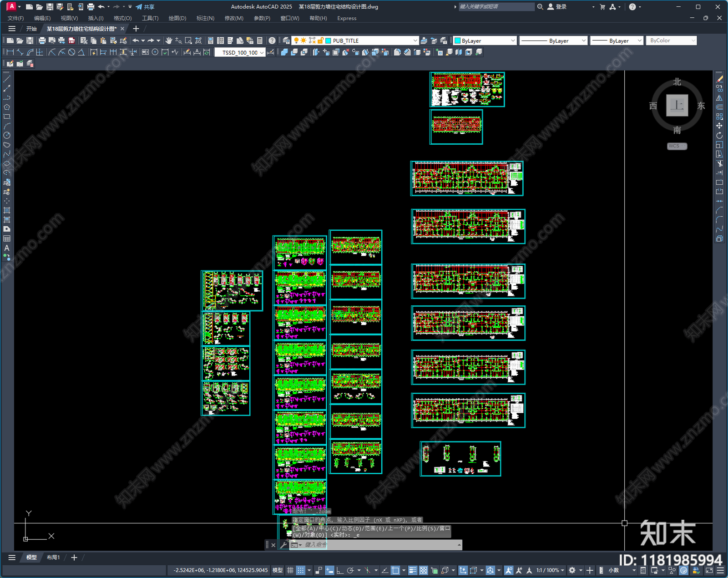The width and height of the screenshot is (728, 578).
Task: Toggle Clean Screen icon in status bar
Action: pyautogui.click(x=709, y=570)
